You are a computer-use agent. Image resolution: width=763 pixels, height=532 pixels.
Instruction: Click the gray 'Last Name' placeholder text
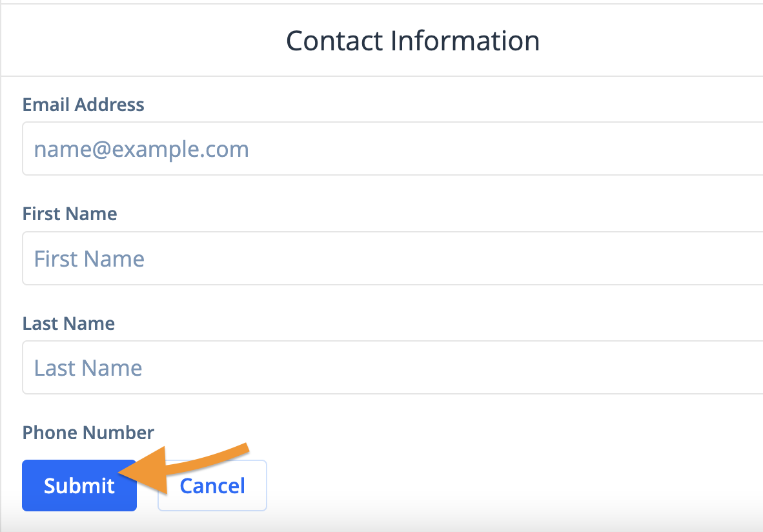88,368
